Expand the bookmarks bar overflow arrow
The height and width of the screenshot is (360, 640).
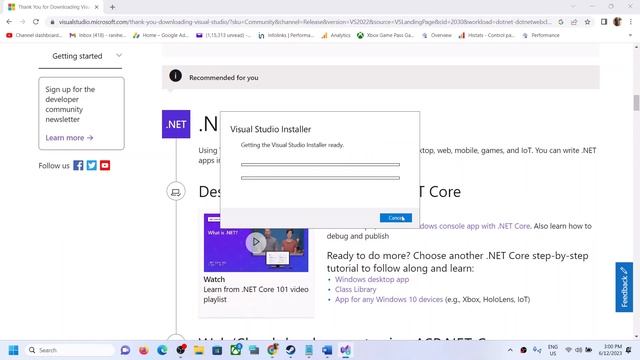[x=631, y=36]
